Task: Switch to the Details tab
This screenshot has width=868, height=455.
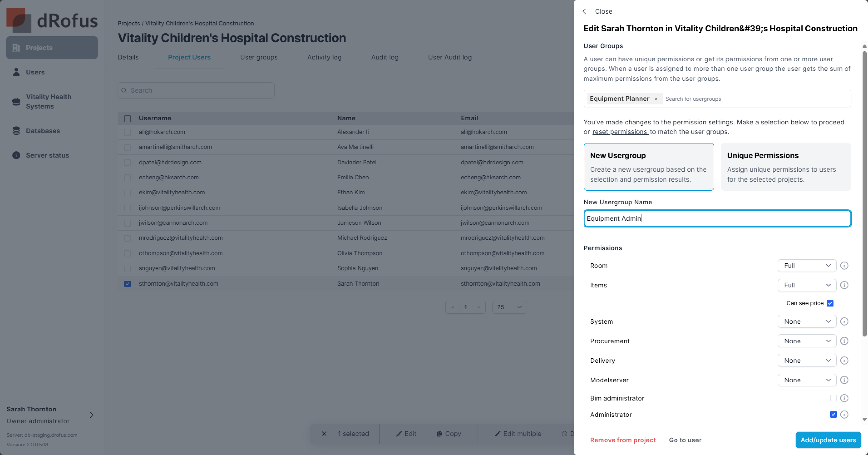Action: pos(128,57)
